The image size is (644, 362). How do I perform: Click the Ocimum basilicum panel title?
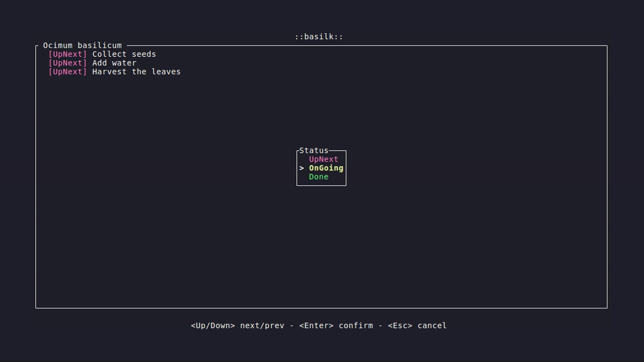(82, 46)
